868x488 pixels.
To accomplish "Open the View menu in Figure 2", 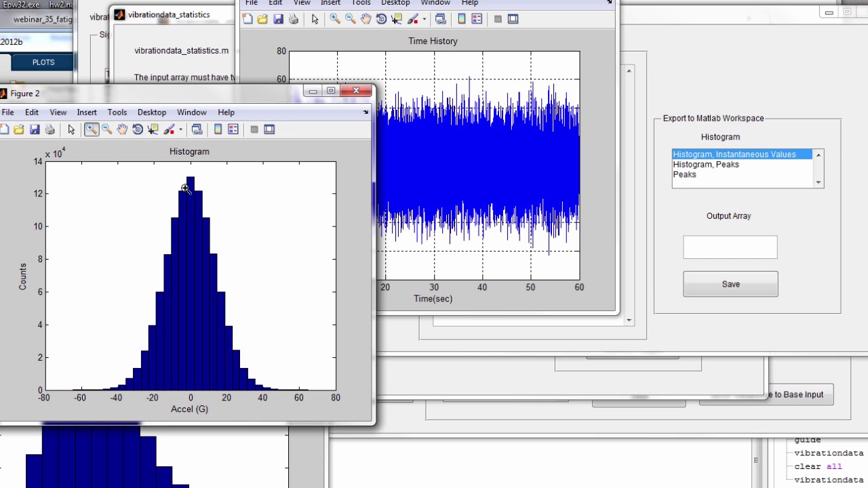I will click(x=58, y=113).
